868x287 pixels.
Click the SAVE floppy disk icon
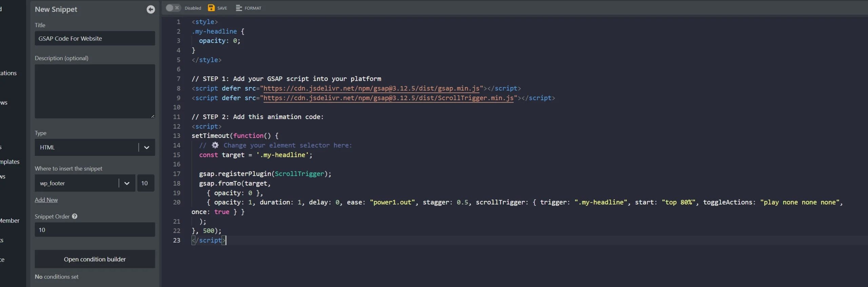tap(211, 8)
